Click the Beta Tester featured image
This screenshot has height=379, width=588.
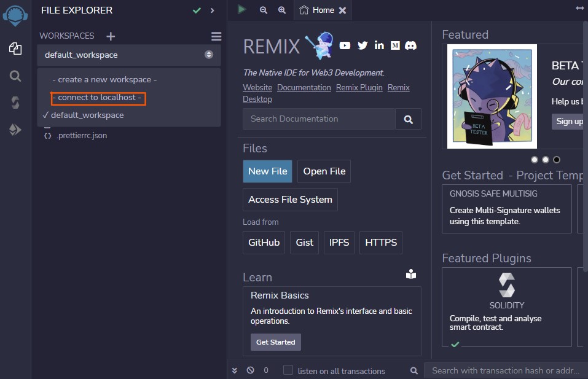tap(492, 96)
